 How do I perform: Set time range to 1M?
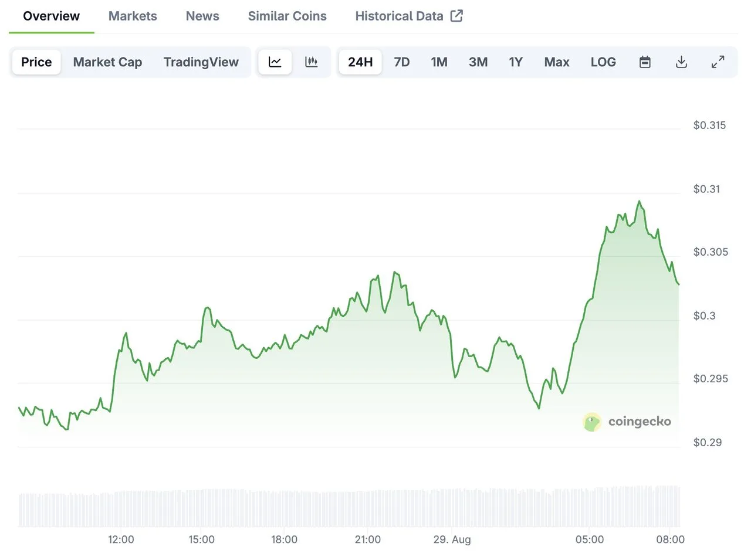point(439,62)
